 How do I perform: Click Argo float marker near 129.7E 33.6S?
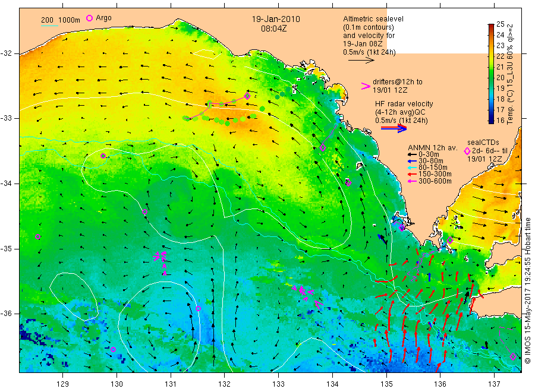point(103,156)
